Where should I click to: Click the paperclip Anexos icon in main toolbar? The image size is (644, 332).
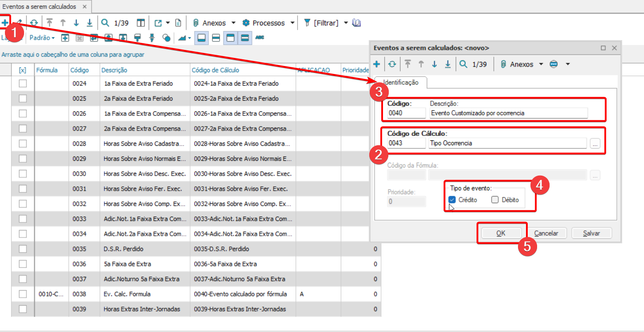pos(196,23)
